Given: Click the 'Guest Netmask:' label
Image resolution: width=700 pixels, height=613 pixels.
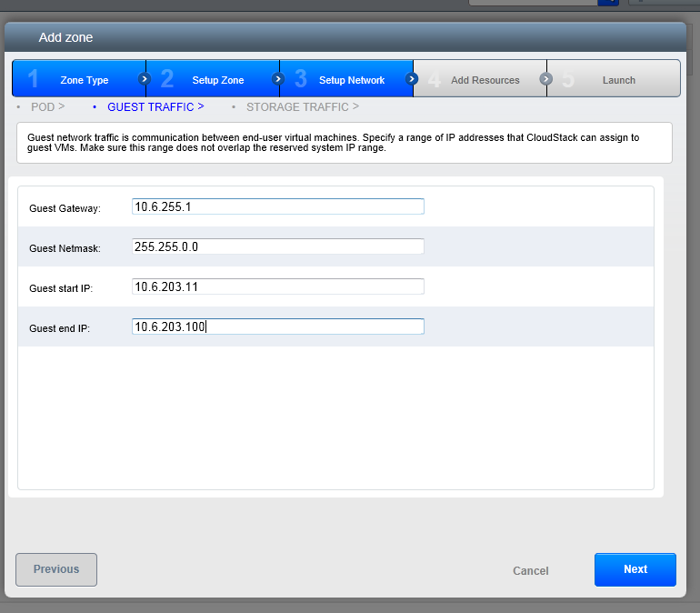Looking at the screenshot, I should tap(65, 248).
